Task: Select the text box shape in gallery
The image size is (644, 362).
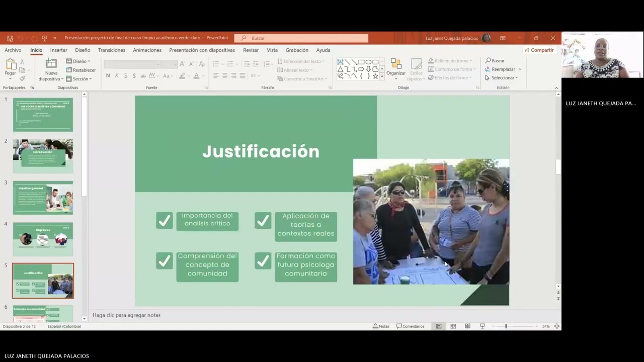Action: [341, 62]
